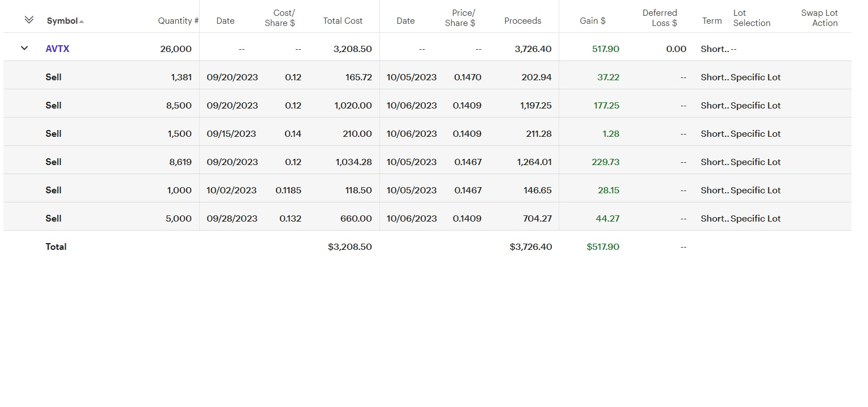Sort by Total Cost column header
The image size is (868, 407).
click(x=343, y=21)
